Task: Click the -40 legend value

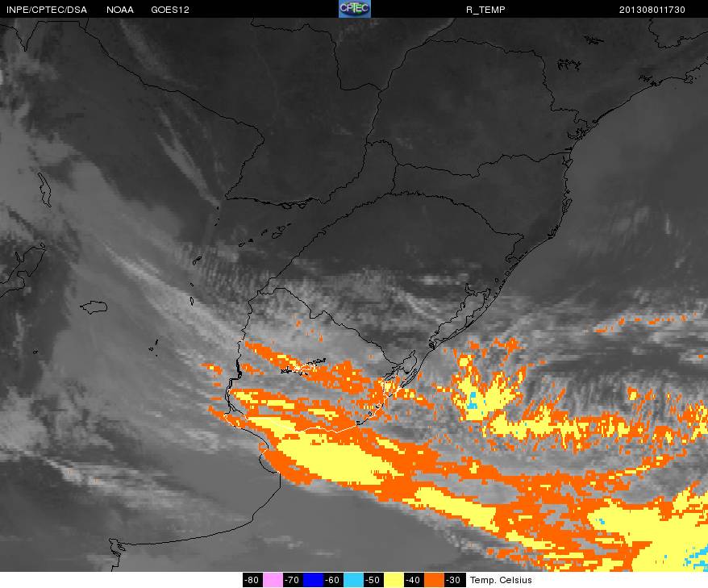Action: (414, 580)
